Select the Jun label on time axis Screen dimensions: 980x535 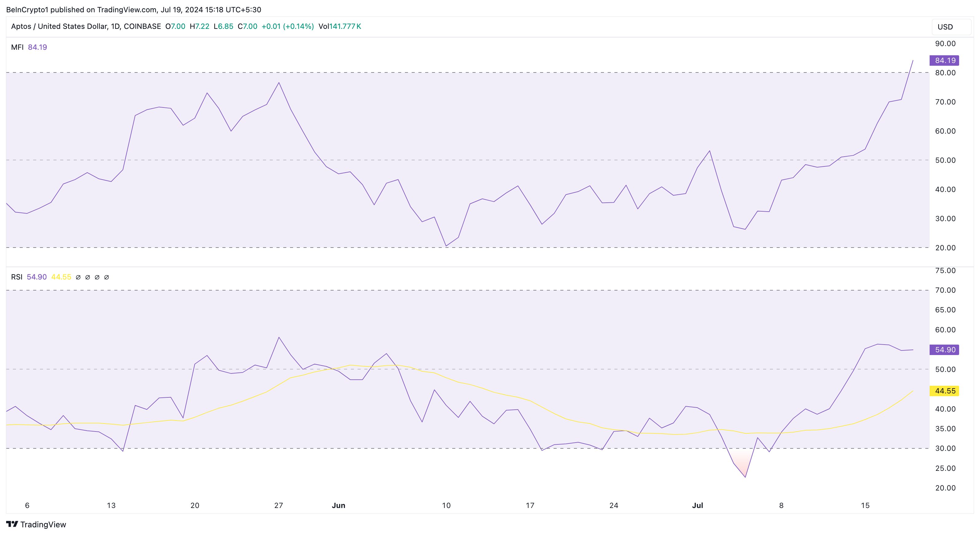[x=338, y=505]
